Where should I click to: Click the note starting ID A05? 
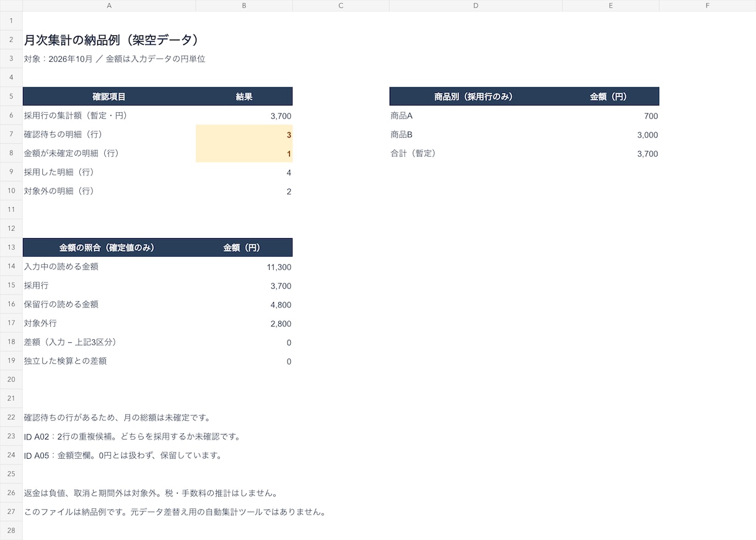[x=123, y=455]
